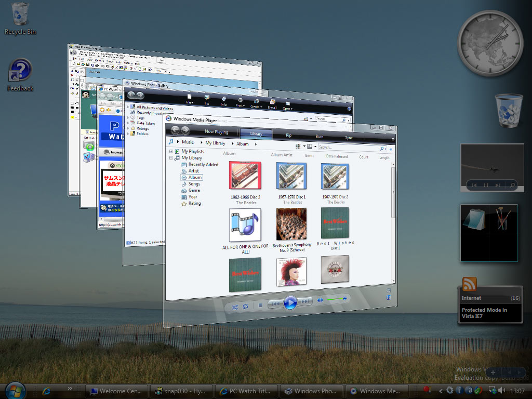Click the Previous track button
Image resolution: width=532 pixels, height=399 pixels.
[x=275, y=304]
